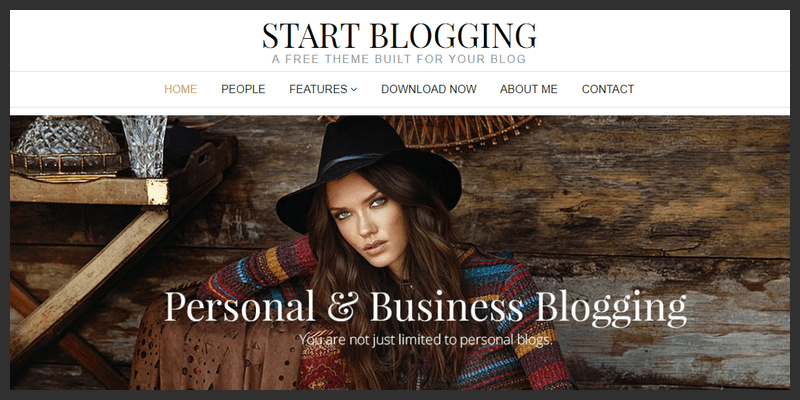The height and width of the screenshot is (400, 800).
Task: Visit the ABOUT ME page
Action: coord(529,89)
